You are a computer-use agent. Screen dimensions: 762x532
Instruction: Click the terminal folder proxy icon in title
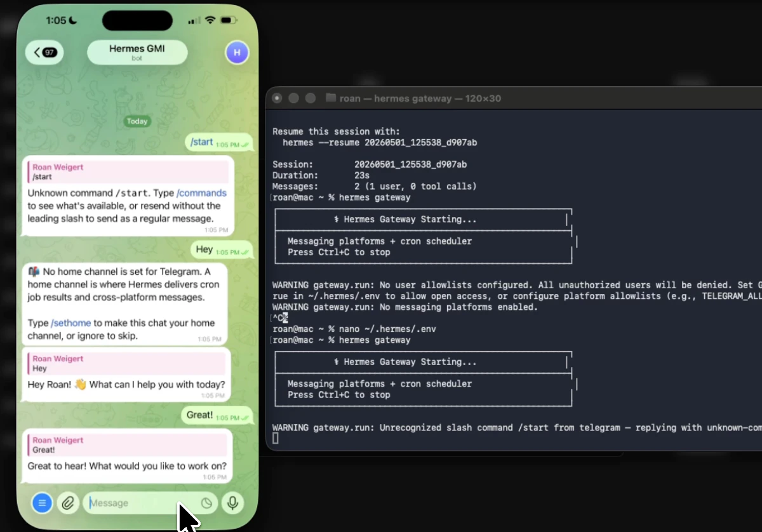pyautogui.click(x=330, y=98)
